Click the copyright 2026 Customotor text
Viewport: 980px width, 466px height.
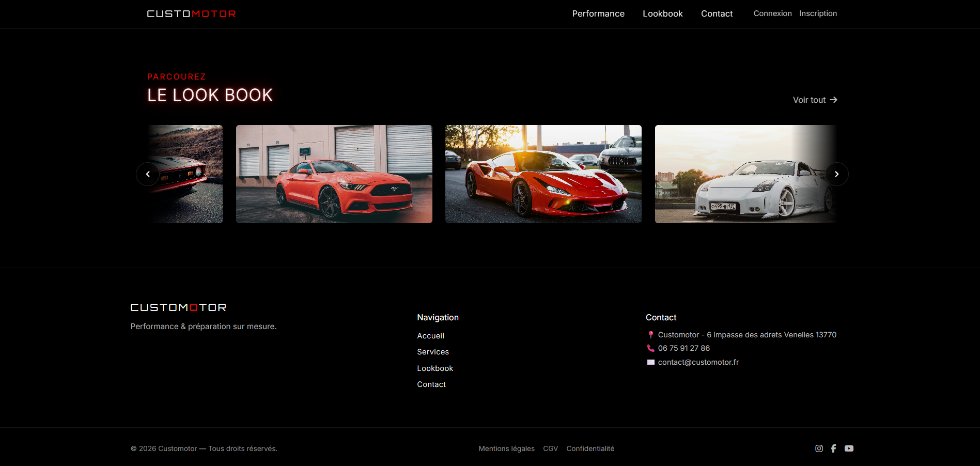click(204, 448)
